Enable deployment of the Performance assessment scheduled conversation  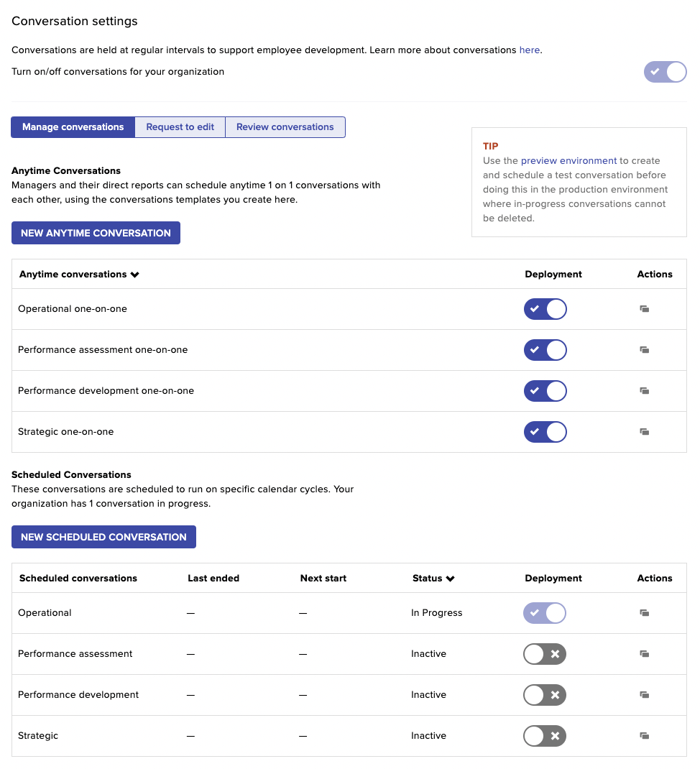click(545, 654)
